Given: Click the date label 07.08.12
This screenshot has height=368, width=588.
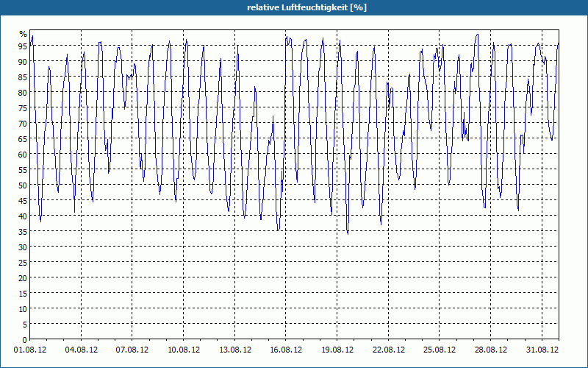Looking at the screenshot, I should pyautogui.click(x=132, y=350).
